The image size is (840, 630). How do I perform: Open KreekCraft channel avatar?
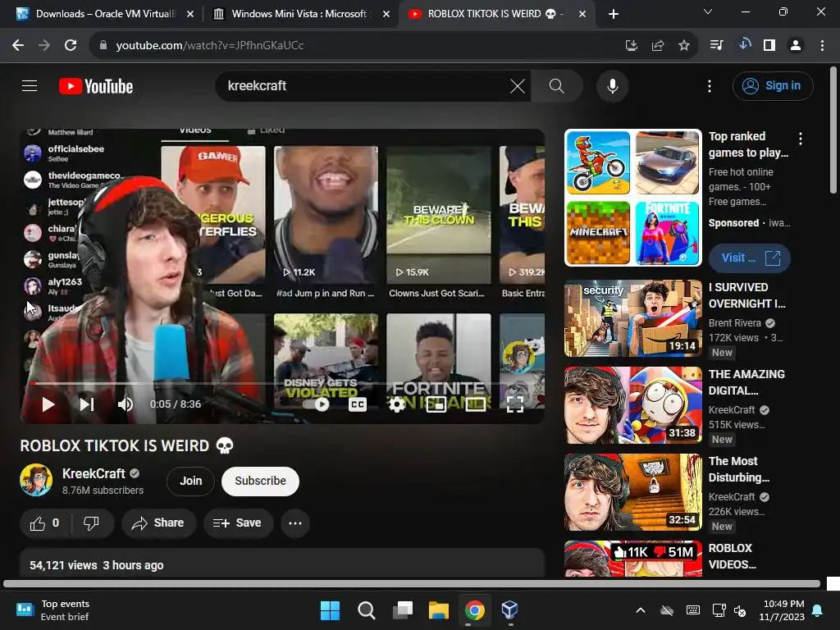click(x=36, y=480)
